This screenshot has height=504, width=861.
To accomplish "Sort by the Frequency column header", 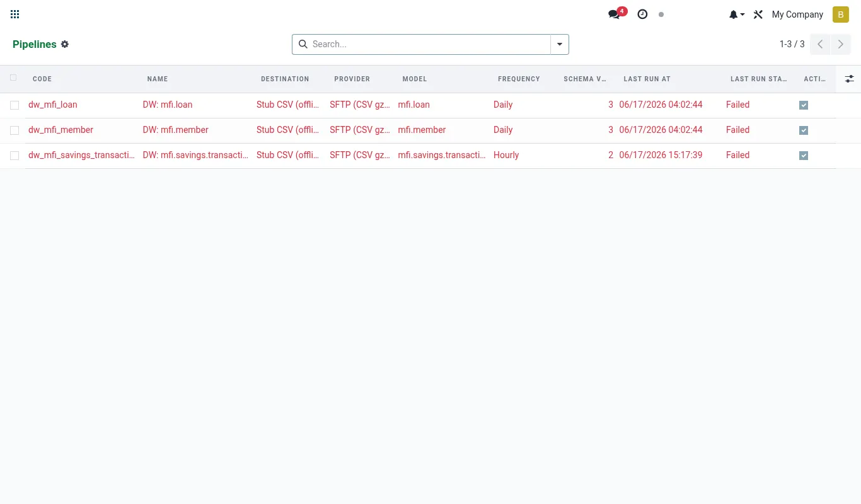I will click(519, 79).
